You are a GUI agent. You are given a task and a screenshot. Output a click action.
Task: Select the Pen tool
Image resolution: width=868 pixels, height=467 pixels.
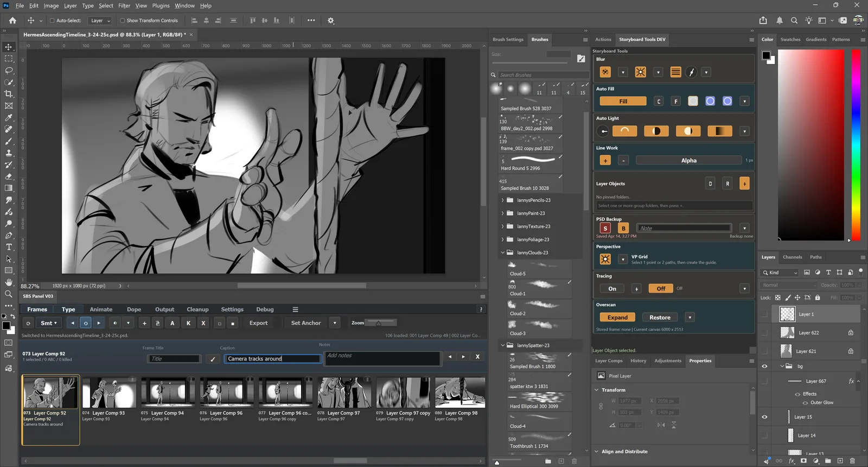pos(9,235)
